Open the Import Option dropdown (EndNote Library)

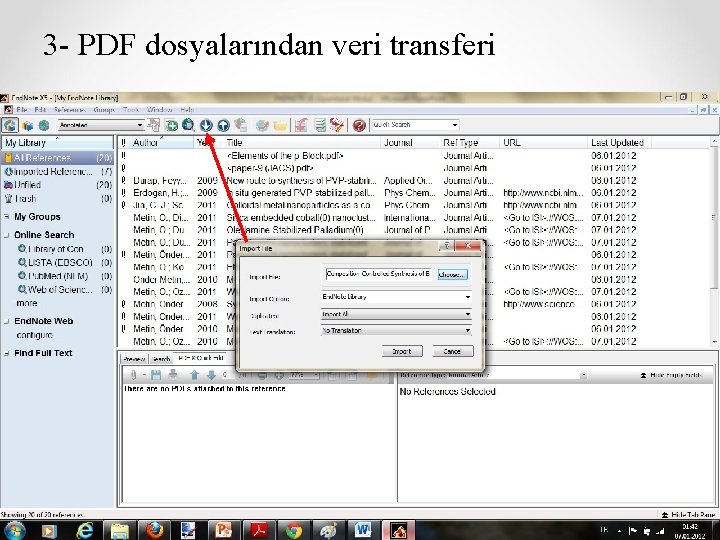pyautogui.click(x=396, y=297)
